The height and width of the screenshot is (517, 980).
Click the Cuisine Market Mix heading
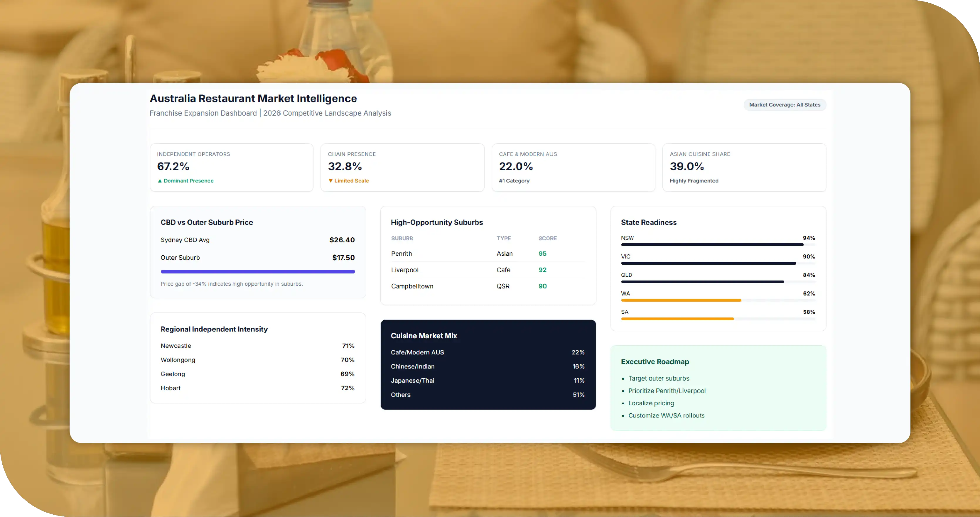coord(424,336)
